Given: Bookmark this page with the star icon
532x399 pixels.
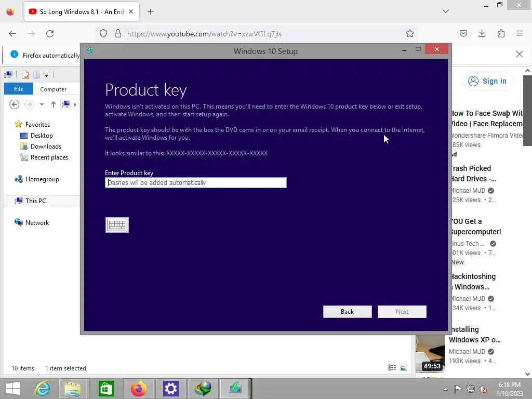Looking at the screenshot, I should tap(410, 34).
